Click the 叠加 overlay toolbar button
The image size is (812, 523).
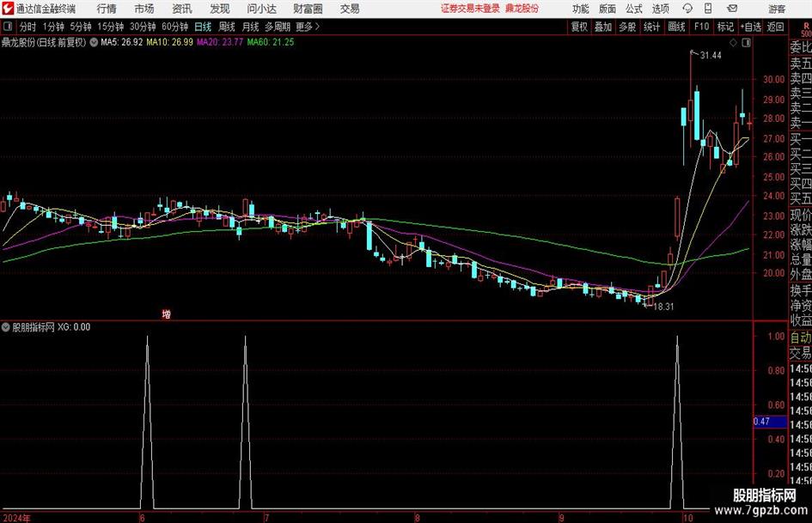tap(603, 27)
